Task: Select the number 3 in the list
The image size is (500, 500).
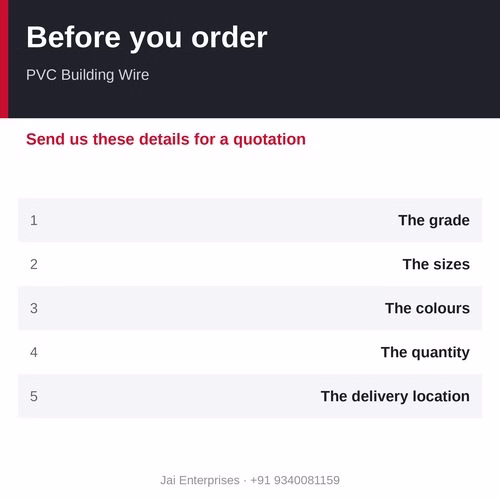Action: point(34,308)
